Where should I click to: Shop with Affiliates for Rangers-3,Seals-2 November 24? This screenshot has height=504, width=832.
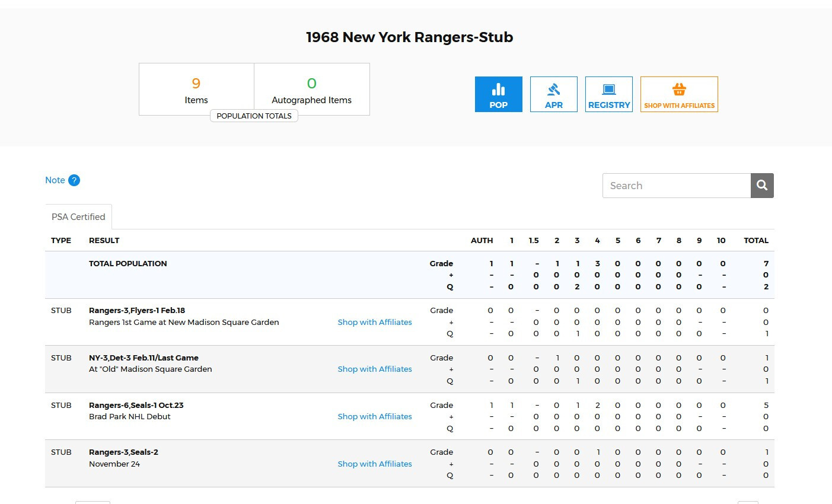pos(374,464)
